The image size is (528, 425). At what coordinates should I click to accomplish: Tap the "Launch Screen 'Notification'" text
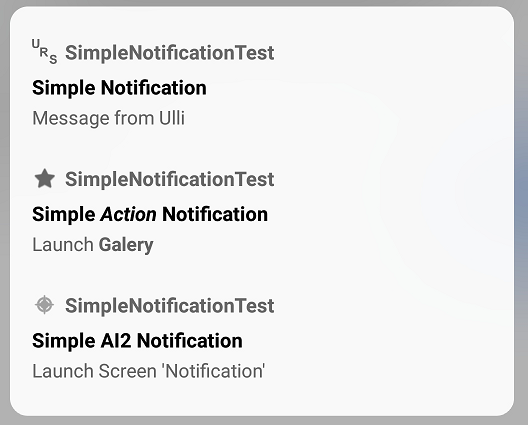point(148,371)
